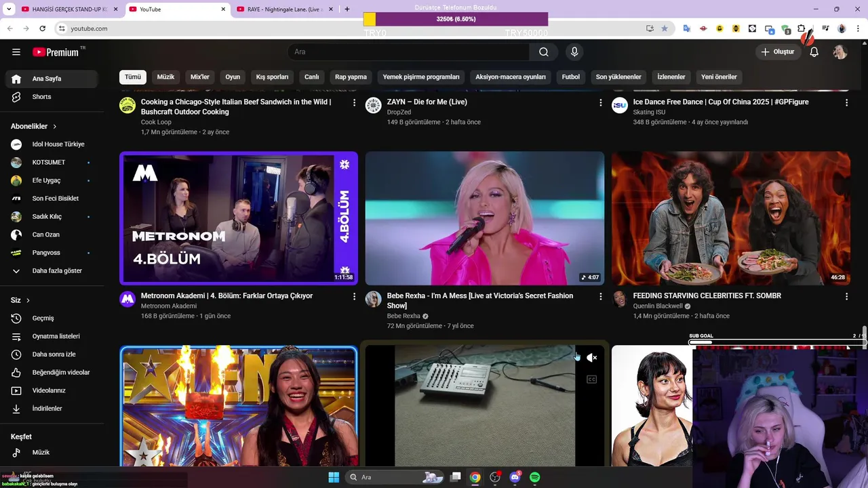Play the Metronom 4.Bölüm thumbnail
The image size is (868, 488).
point(239,218)
